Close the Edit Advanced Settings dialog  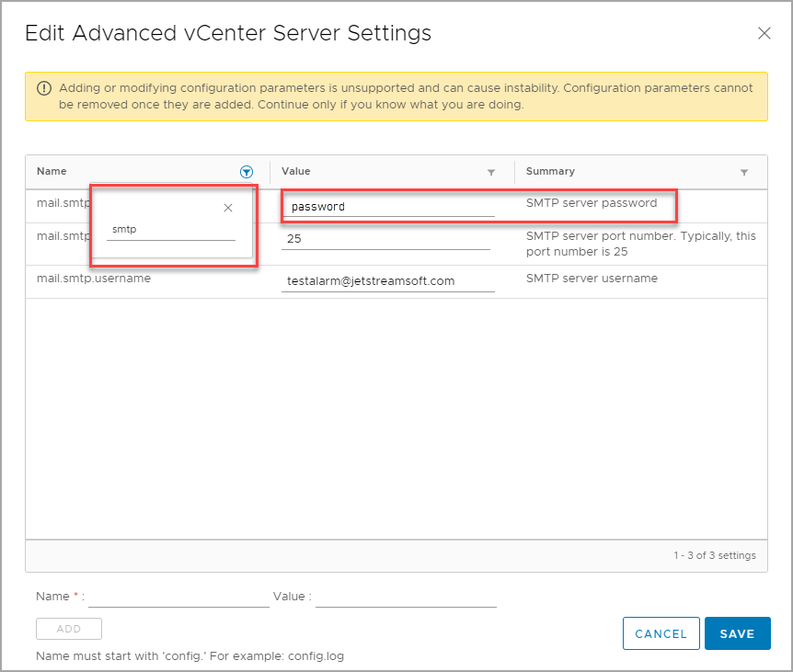point(764,33)
